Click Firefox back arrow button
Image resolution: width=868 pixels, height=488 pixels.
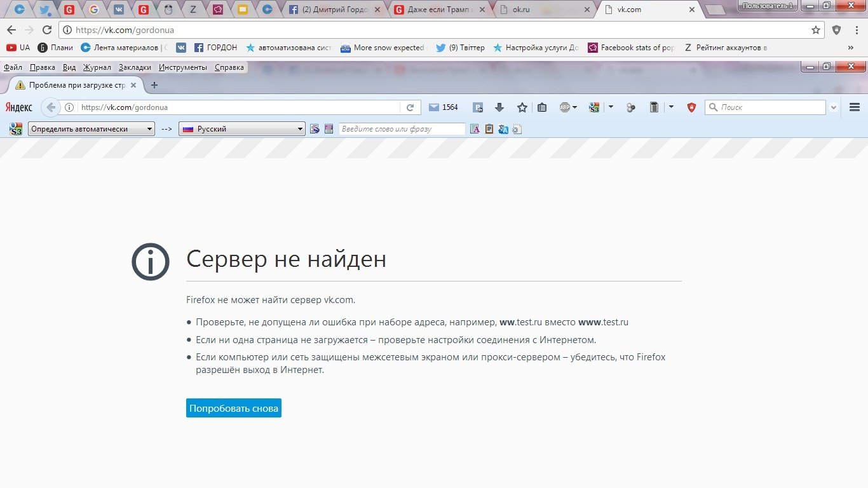click(x=51, y=107)
